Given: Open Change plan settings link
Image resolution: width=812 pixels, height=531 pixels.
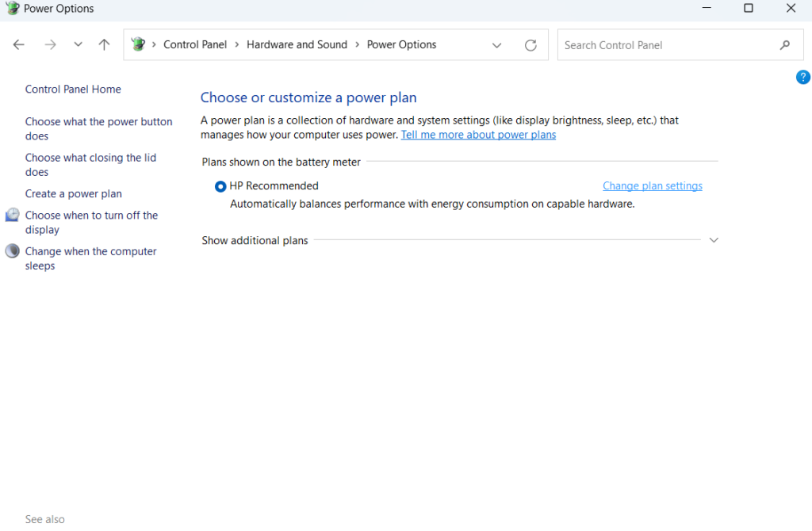Looking at the screenshot, I should (x=652, y=186).
